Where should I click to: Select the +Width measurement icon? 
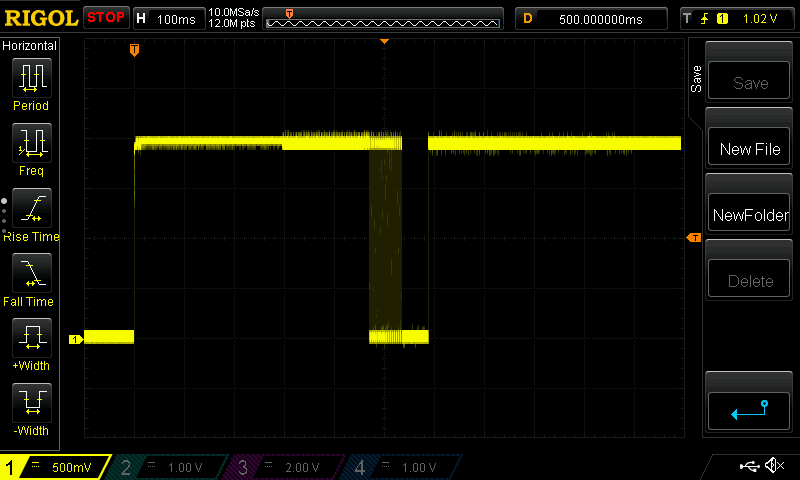click(x=32, y=337)
